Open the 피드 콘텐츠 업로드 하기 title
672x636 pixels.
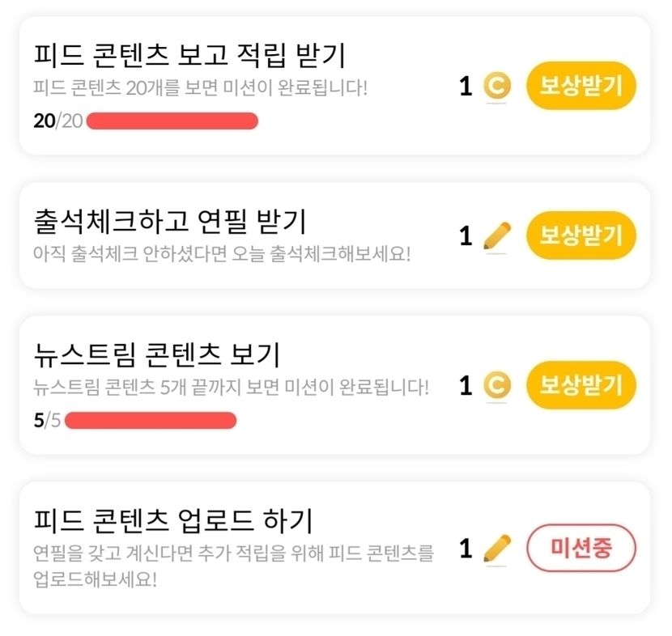click(173, 519)
